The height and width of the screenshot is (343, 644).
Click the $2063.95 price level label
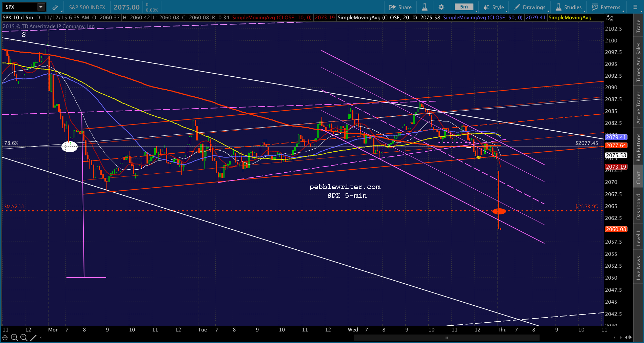coord(586,207)
